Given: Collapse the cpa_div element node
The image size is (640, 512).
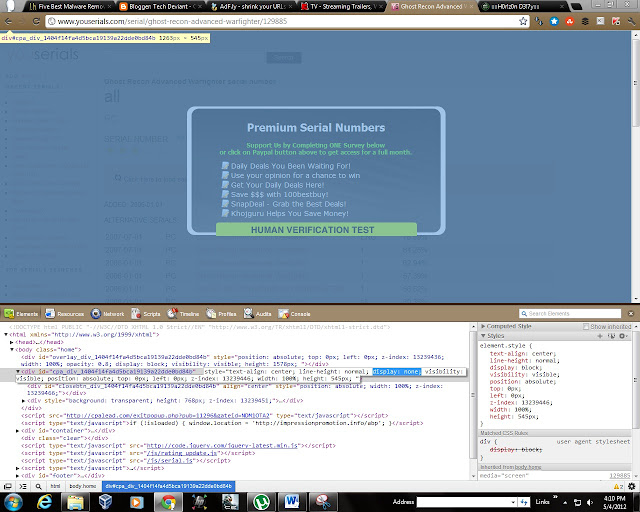Looking at the screenshot, I should [18, 372].
